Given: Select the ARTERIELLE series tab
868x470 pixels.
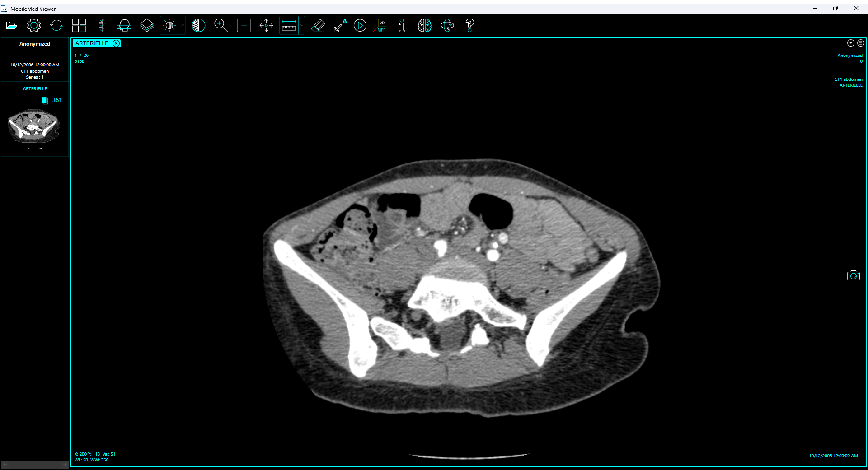Looking at the screenshot, I should coord(93,43).
